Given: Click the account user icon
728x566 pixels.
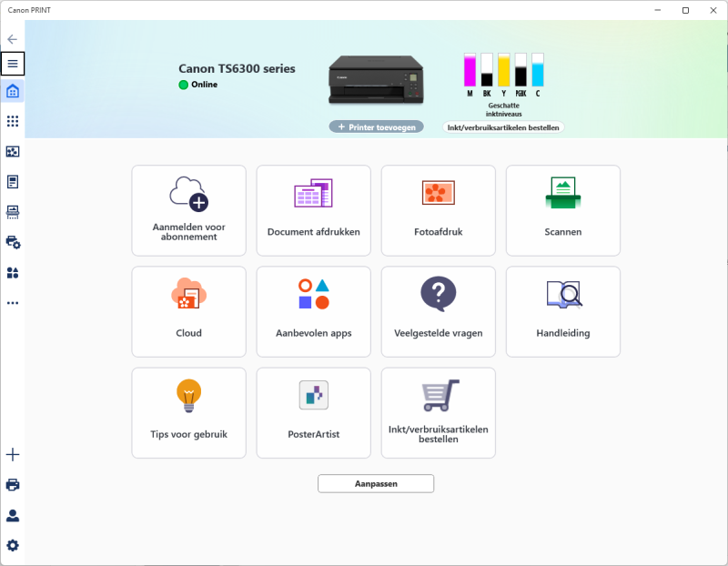Looking at the screenshot, I should (13, 515).
